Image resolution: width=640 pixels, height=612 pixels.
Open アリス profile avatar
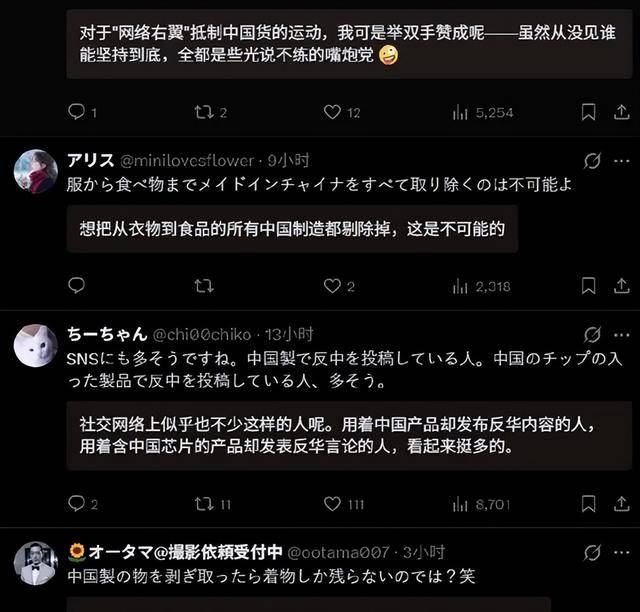(x=36, y=171)
